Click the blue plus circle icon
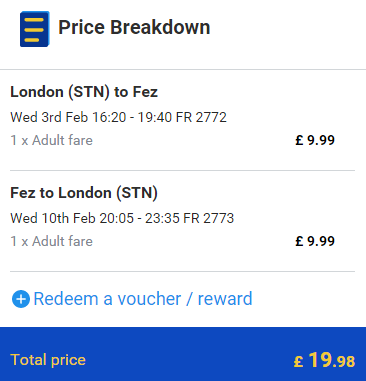The height and width of the screenshot is (381, 366). point(21,299)
